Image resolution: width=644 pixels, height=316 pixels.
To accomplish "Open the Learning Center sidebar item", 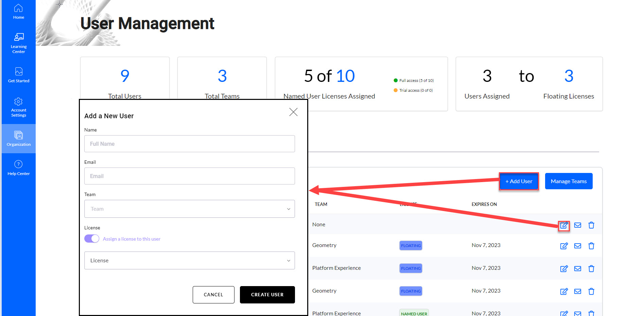I will point(19,43).
